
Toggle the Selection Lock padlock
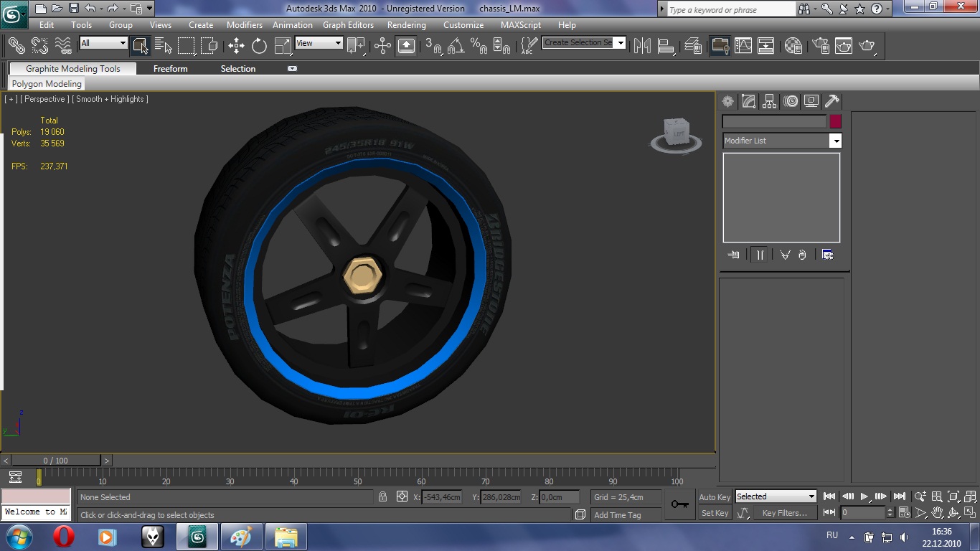coord(383,496)
